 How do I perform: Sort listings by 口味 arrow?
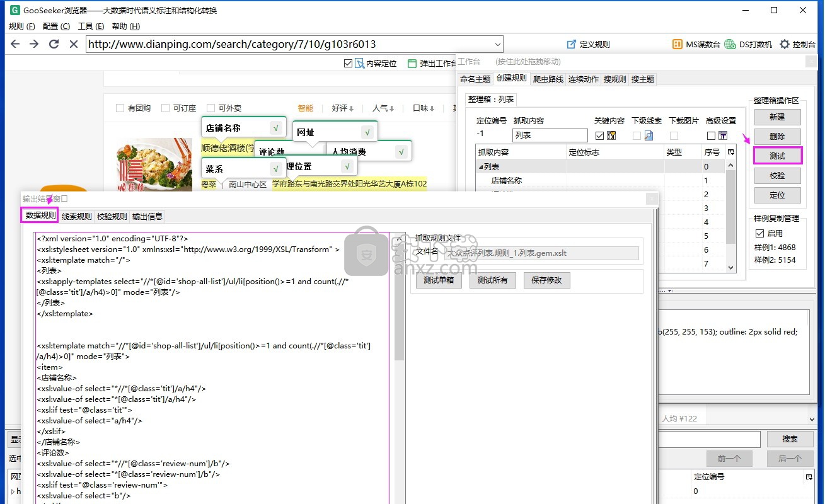432,108
